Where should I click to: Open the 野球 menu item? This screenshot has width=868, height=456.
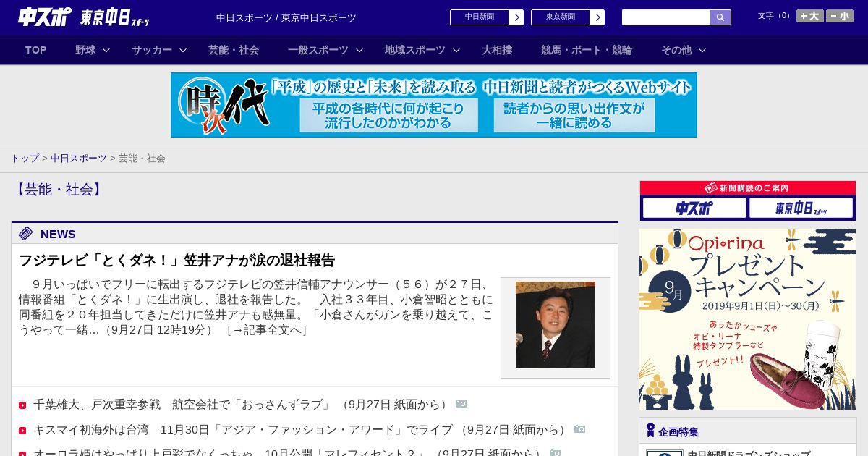85,50
